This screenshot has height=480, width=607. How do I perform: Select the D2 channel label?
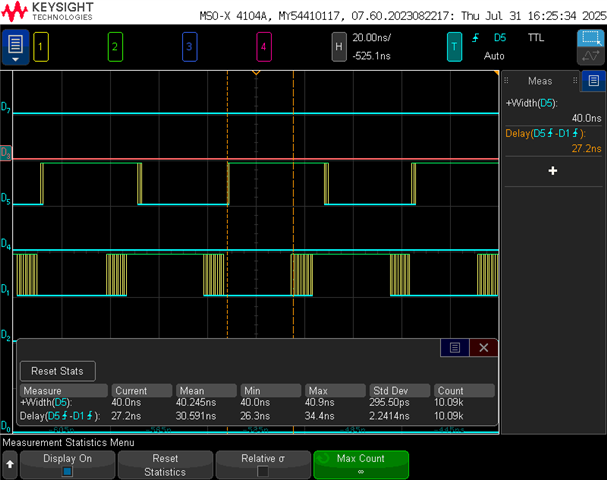point(5,335)
